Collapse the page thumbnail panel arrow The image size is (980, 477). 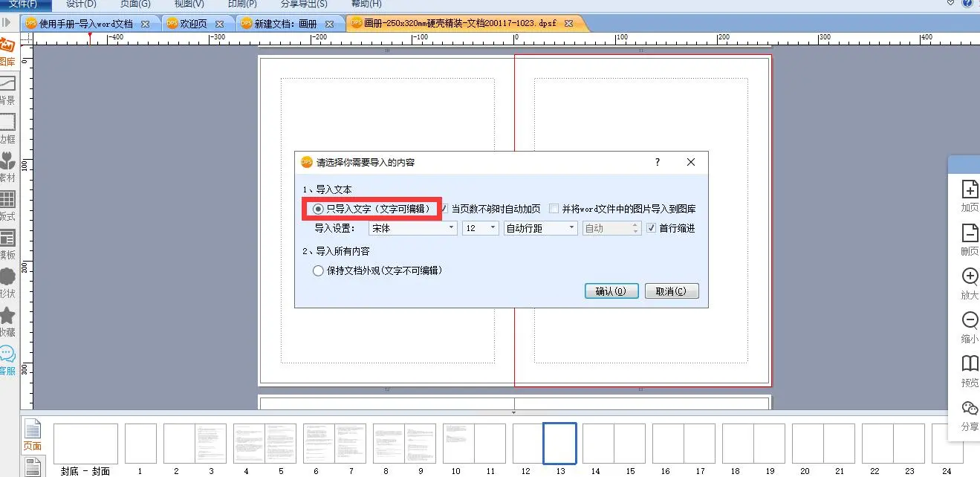pyautogui.click(x=513, y=412)
